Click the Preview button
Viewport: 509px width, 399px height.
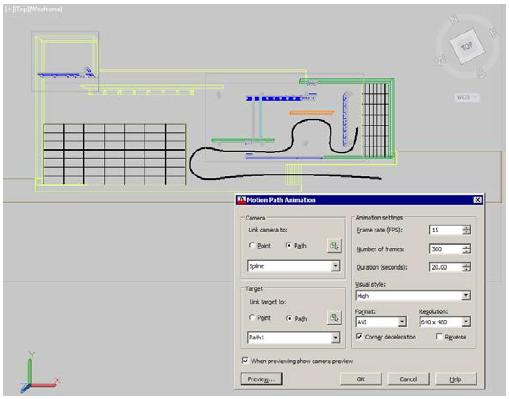(261, 379)
